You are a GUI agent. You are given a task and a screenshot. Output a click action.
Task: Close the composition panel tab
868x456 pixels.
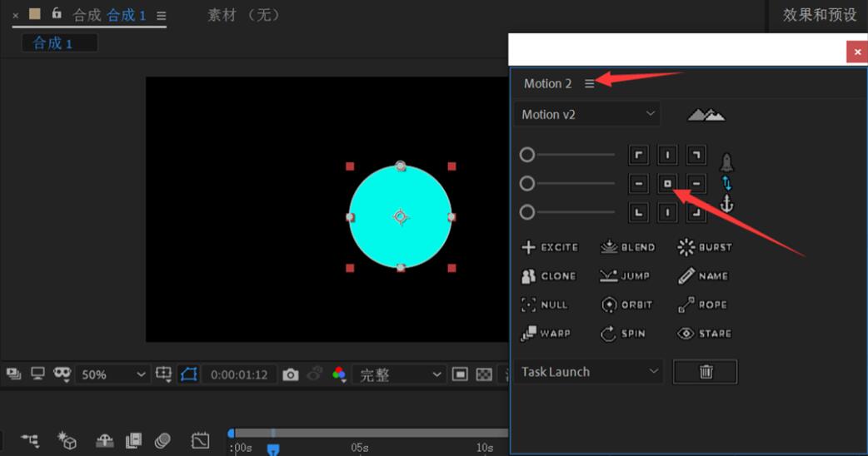tap(16, 16)
